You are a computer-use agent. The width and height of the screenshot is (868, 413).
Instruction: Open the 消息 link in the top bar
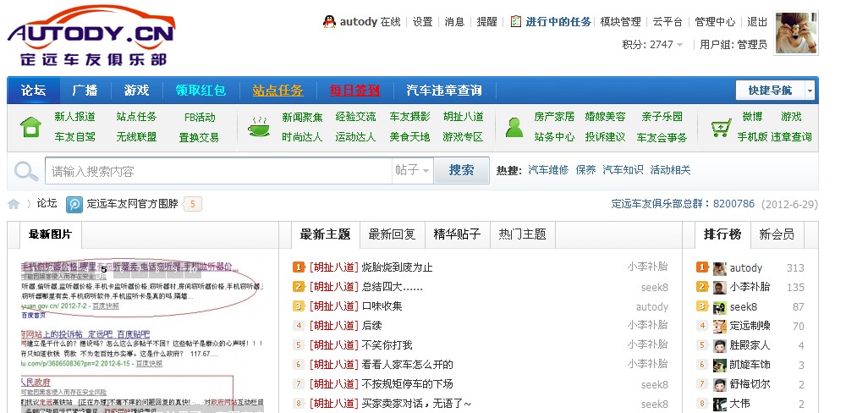(x=454, y=22)
